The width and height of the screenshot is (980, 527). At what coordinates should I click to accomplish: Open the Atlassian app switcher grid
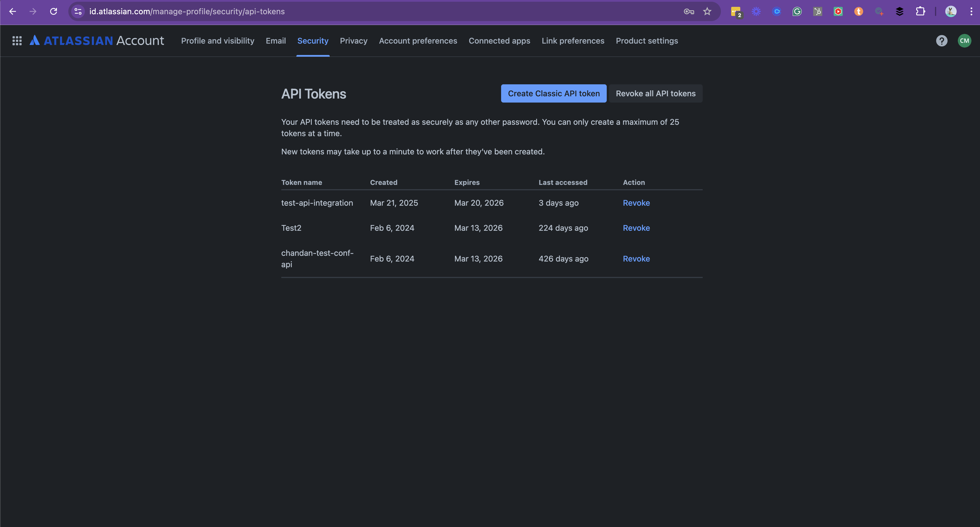[x=17, y=41]
